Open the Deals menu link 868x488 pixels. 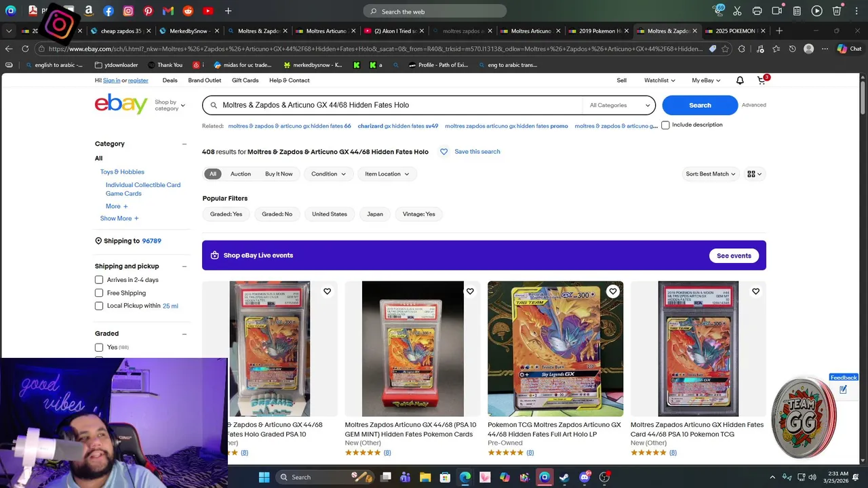170,80
